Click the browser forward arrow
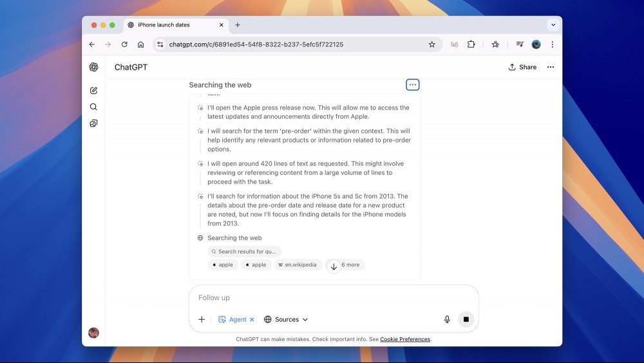The image size is (644, 363). 108,44
